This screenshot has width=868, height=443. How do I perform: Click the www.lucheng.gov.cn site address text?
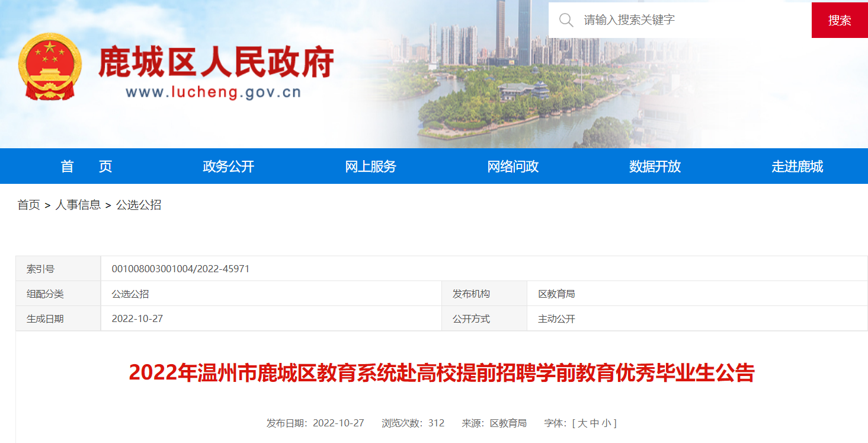(213, 93)
